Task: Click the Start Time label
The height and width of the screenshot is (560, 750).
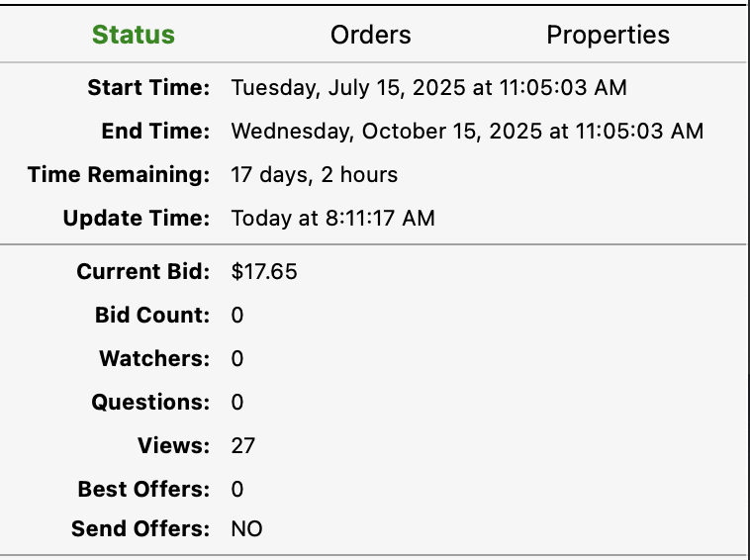Action: point(148,88)
